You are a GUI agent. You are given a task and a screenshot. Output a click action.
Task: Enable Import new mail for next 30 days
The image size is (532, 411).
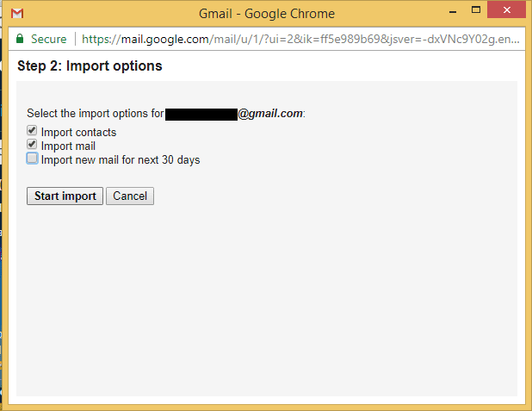(x=33, y=159)
